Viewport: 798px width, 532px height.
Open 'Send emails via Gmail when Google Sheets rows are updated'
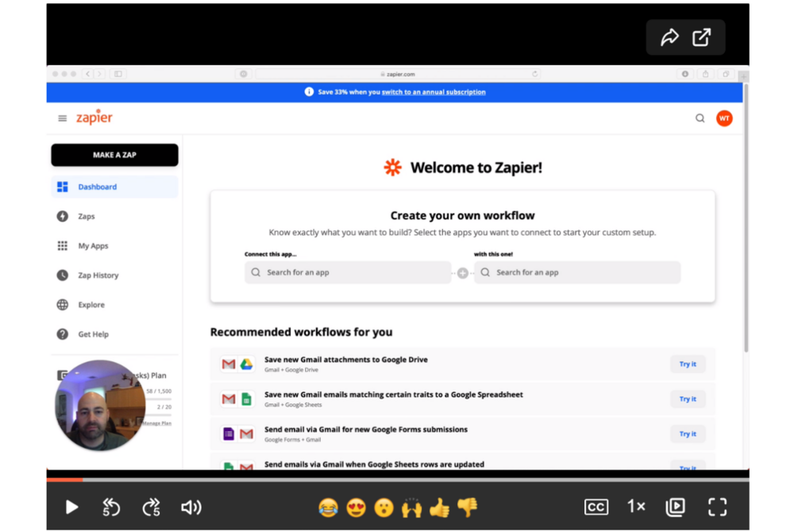point(374,465)
